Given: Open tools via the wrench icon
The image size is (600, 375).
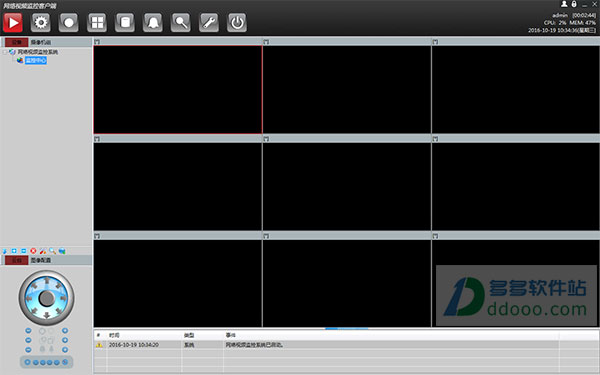Looking at the screenshot, I should 209,23.
